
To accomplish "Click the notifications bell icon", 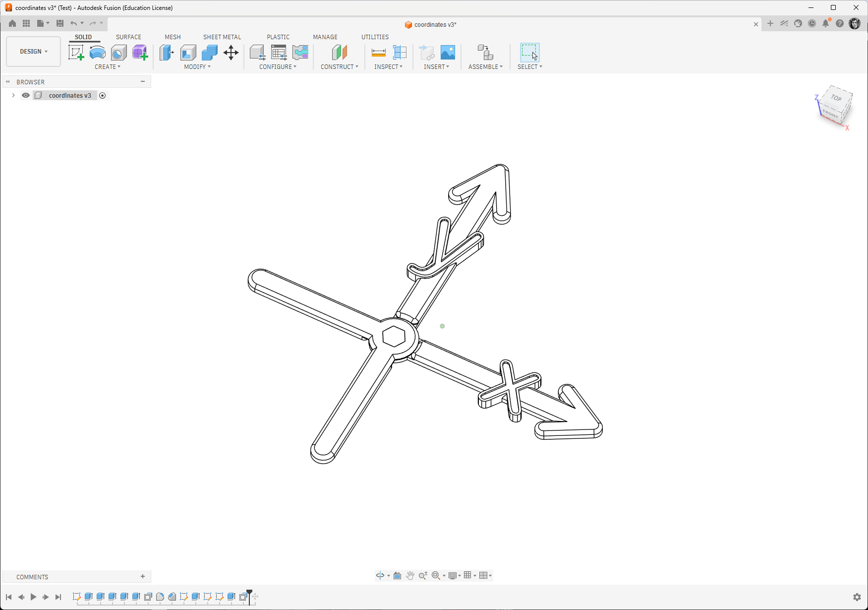I will pyautogui.click(x=825, y=23).
